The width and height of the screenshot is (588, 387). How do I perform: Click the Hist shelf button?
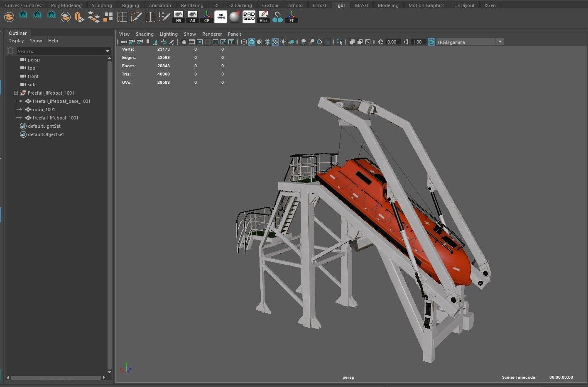263,17
